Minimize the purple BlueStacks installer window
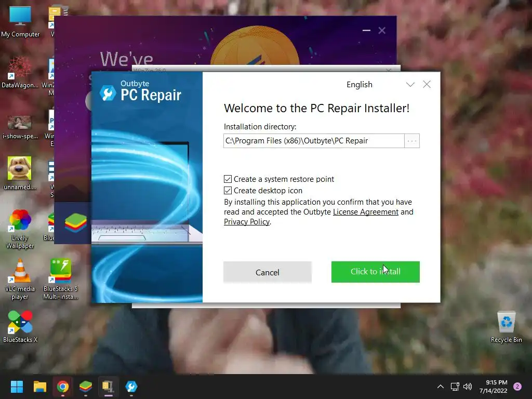The height and width of the screenshot is (399, 532). [366, 31]
